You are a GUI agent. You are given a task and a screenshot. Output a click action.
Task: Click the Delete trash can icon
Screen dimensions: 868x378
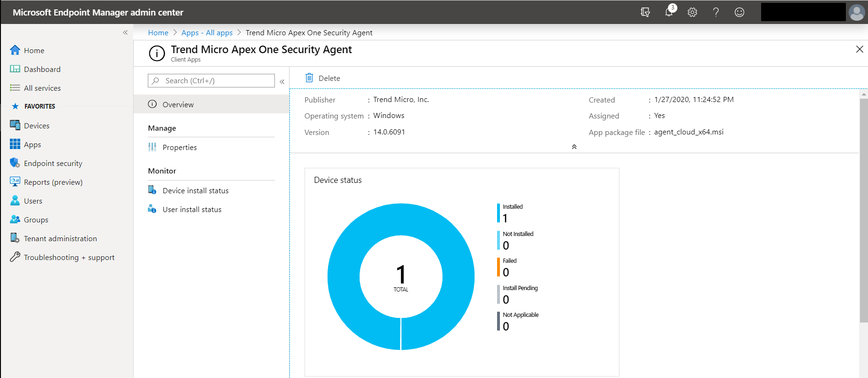tap(309, 78)
